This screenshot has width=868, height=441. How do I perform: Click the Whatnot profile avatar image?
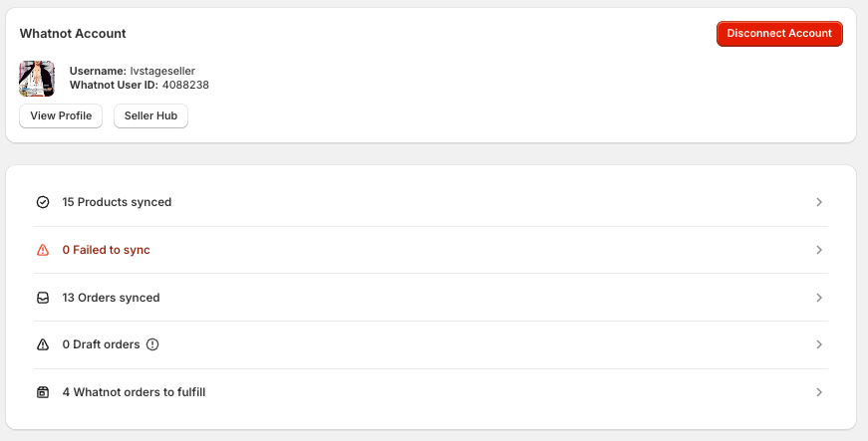tap(37, 79)
